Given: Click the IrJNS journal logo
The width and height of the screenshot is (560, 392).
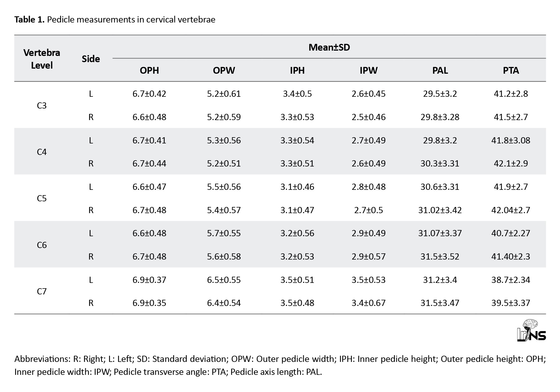Looking at the screenshot, I should tap(531, 331).
